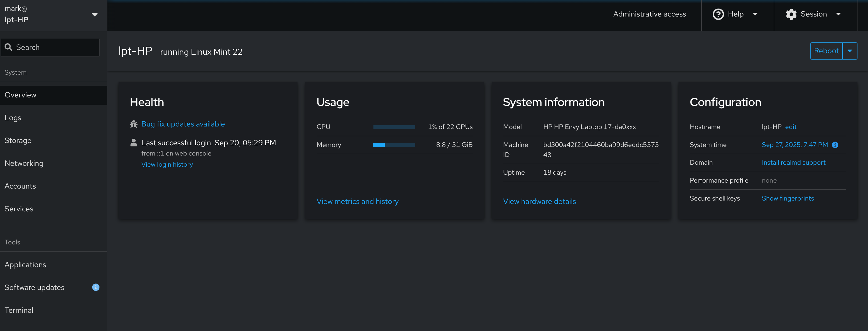Open the Terminal tool
This screenshot has height=331, width=868.
pos(19,310)
